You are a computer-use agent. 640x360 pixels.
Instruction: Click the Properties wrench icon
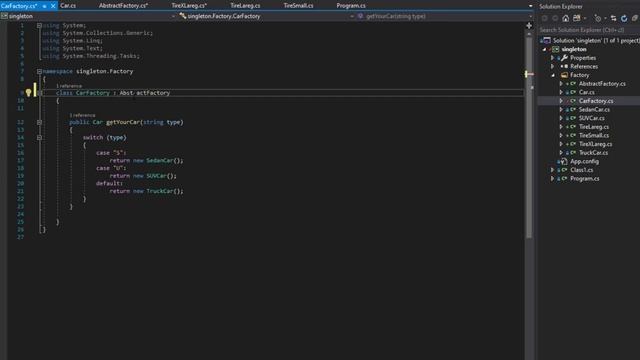click(x=564, y=58)
